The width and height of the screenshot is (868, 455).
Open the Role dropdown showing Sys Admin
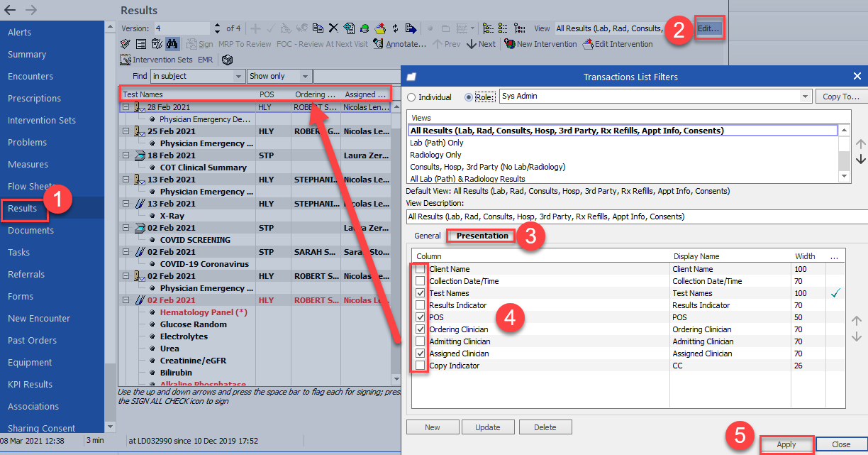805,97
